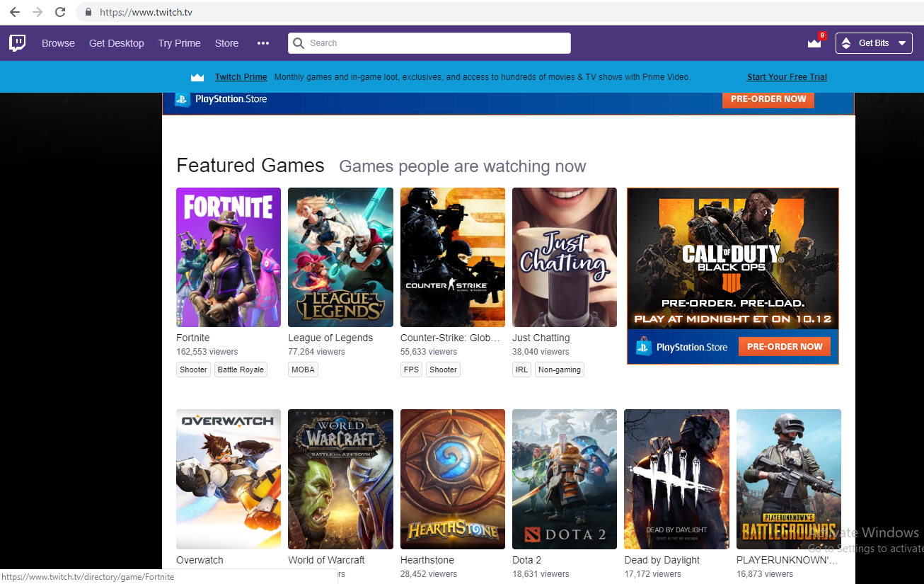Select the MOBA tag
This screenshot has width=924, height=584.
303,370
